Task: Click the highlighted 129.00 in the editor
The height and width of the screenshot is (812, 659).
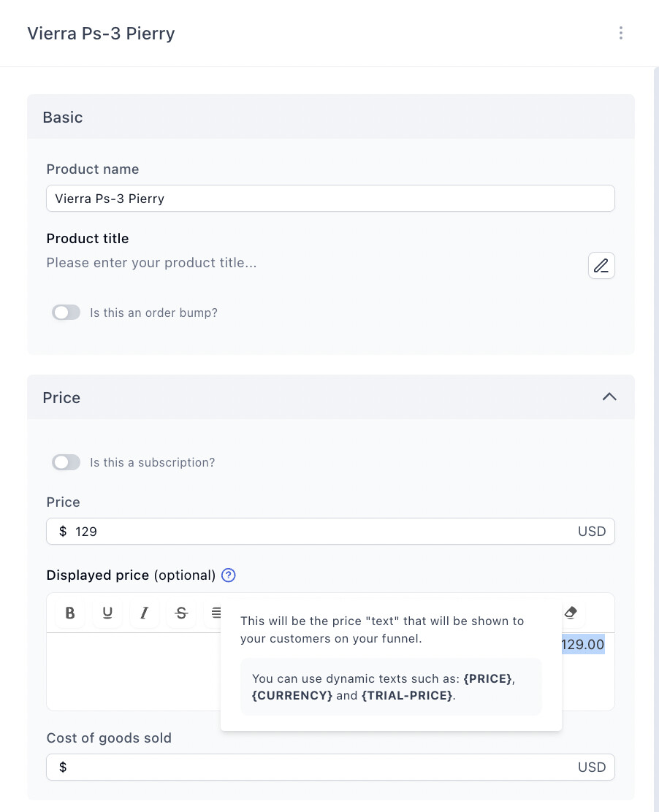Action: [x=583, y=645]
